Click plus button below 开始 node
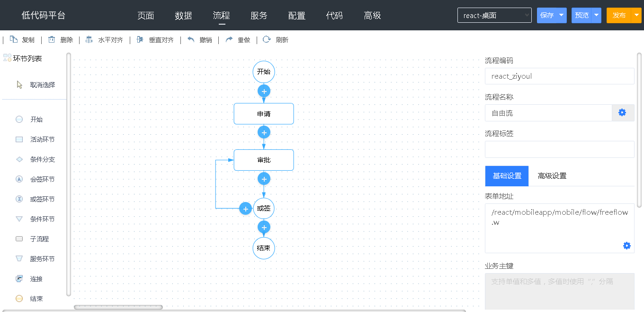The width and height of the screenshot is (644, 312). click(264, 91)
